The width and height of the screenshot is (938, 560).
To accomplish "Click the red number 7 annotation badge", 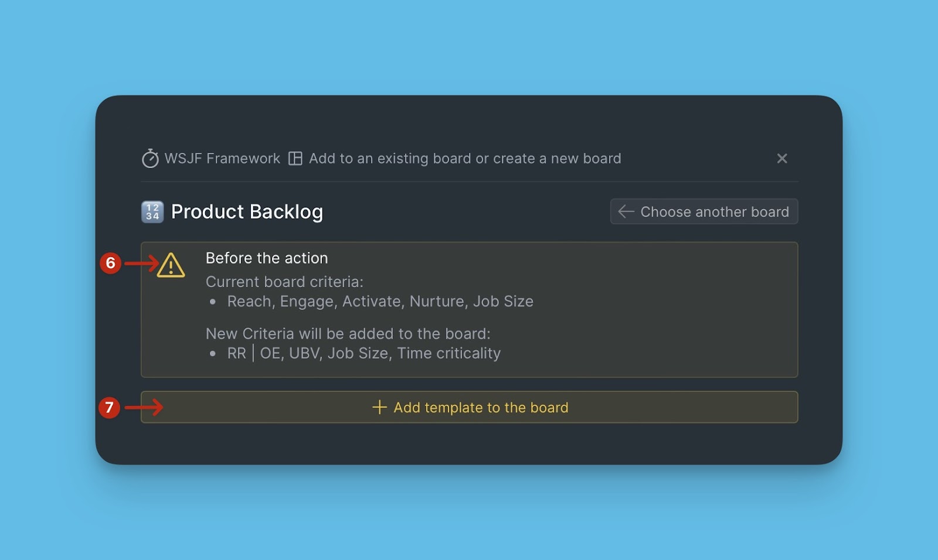I will tap(109, 407).
